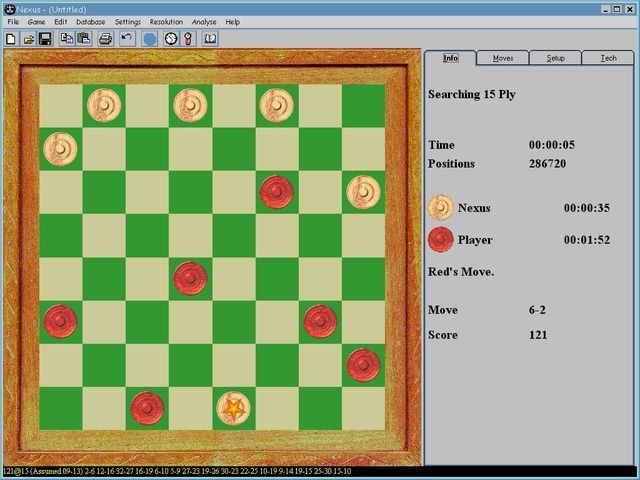
Task: Click the Print toolbar icon
Action: click(x=105, y=39)
